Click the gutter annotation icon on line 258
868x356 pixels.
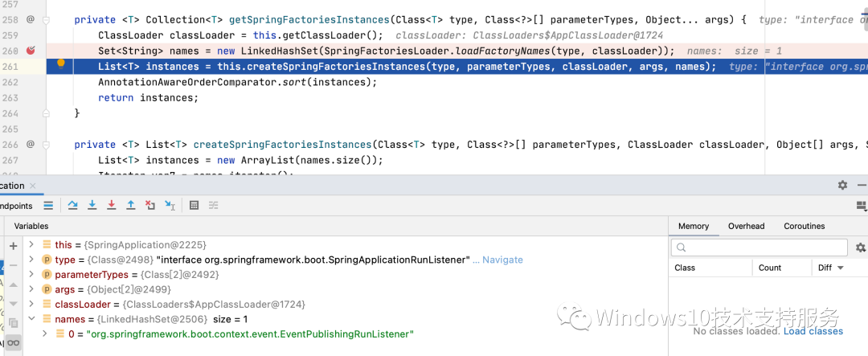31,19
